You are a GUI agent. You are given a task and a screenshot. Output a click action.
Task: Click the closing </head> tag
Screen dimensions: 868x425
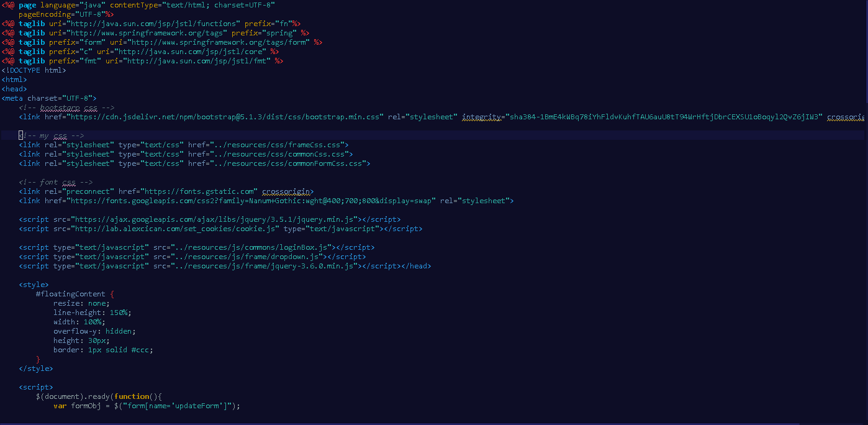416,266
